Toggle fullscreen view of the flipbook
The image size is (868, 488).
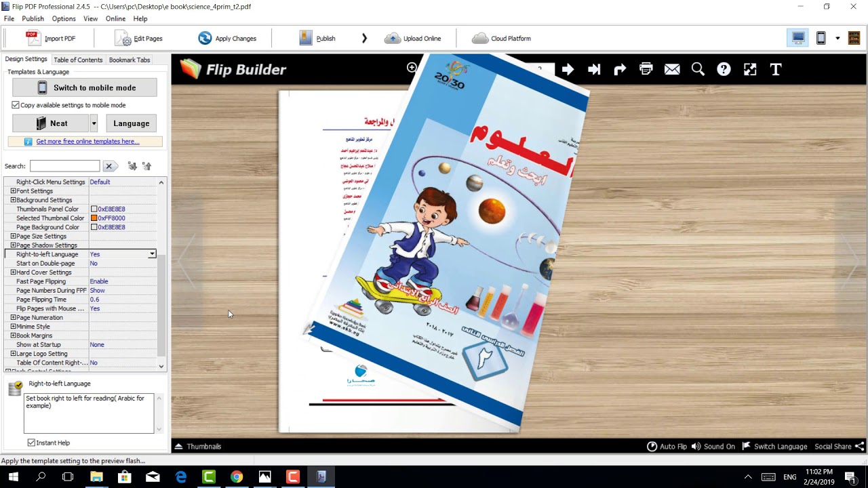750,69
